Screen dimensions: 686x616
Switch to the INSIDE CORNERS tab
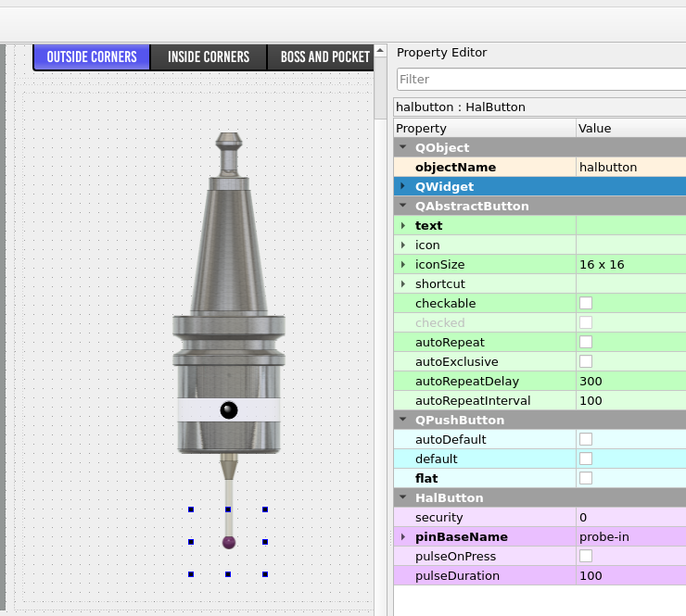209,57
